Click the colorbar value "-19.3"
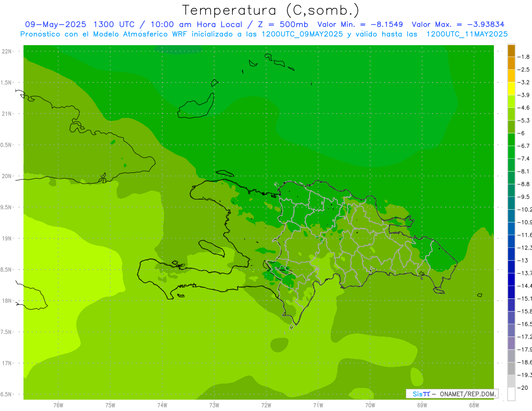Viewport: 532px width, 411px height. pos(525,375)
